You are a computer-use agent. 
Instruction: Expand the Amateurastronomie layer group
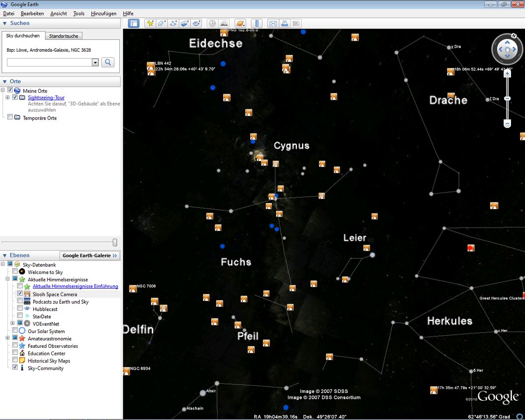point(7,338)
